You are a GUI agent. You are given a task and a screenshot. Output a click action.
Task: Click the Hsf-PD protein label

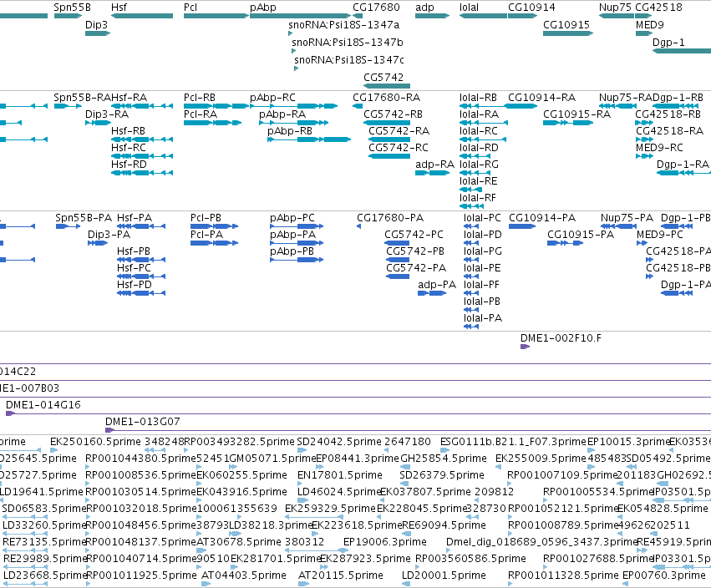coord(135,285)
